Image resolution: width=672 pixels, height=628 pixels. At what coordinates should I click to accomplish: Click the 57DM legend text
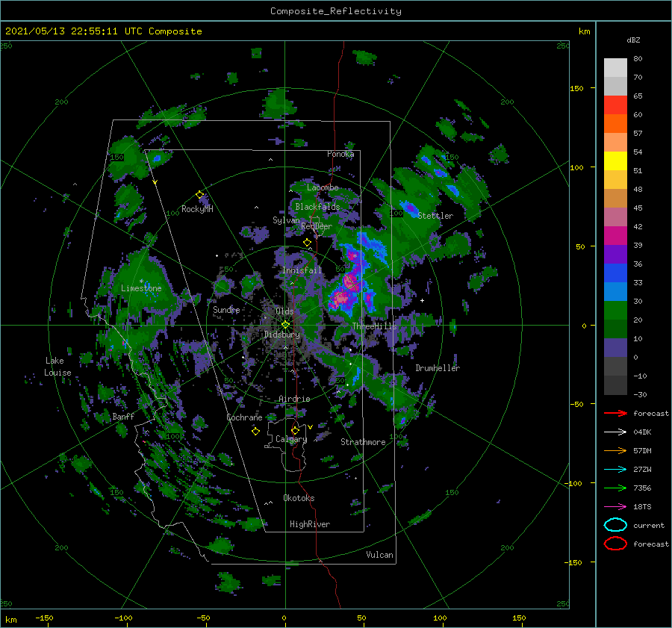tap(642, 450)
